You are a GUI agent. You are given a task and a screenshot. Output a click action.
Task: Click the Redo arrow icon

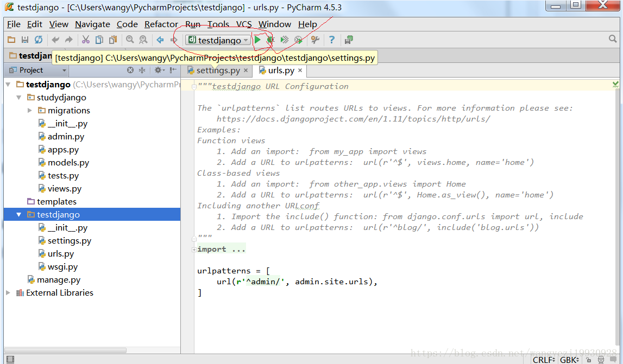click(x=69, y=40)
